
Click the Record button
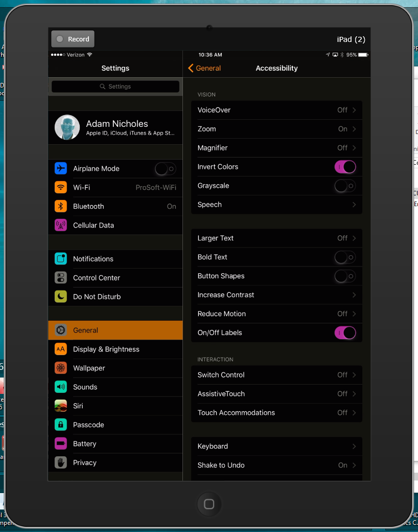point(73,39)
